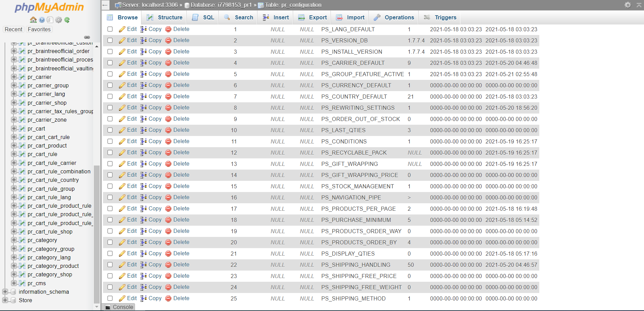Check the PS_DISPLAY_QTIES row checkbox
Viewport: 644px width, 311px height.
[x=110, y=254]
